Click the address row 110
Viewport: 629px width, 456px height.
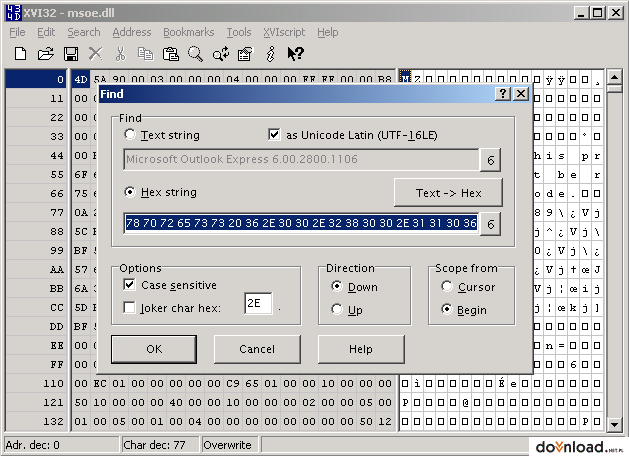coord(36,383)
